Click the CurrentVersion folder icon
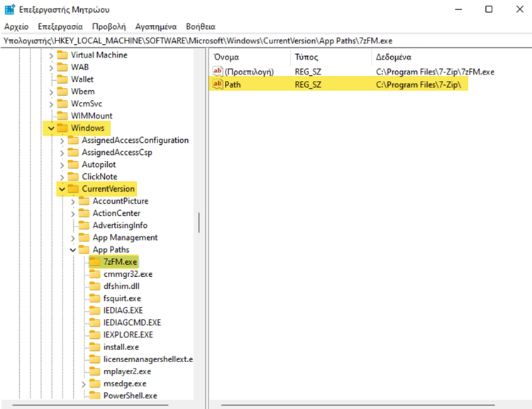The width and height of the screenshot is (532, 409). click(73, 189)
